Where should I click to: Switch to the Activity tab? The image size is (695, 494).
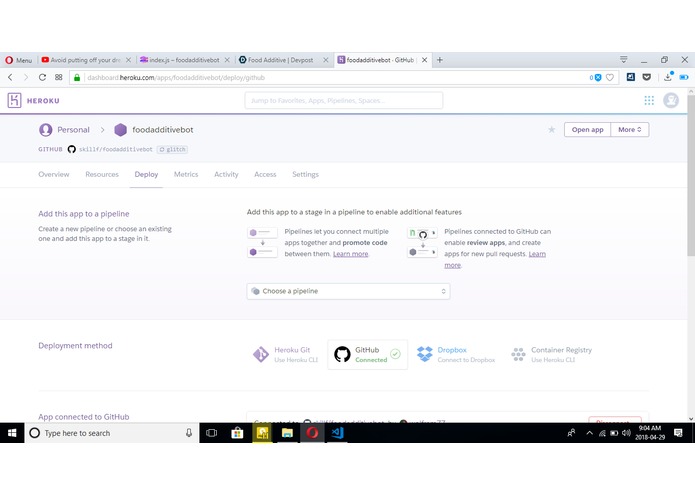click(226, 175)
